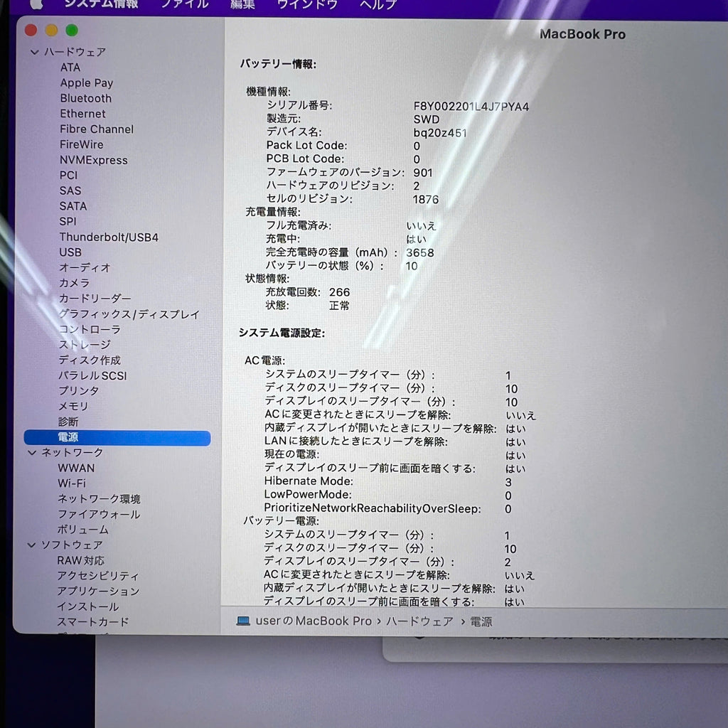This screenshot has height=728, width=728.
Task: Select インストール in the sidebar
Action: click(87, 606)
